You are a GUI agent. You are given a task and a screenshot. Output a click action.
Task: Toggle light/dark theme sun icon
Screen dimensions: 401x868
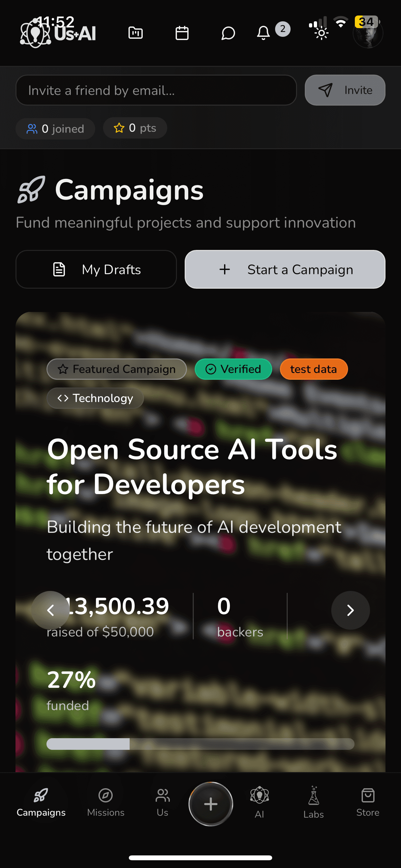(x=321, y=33)
